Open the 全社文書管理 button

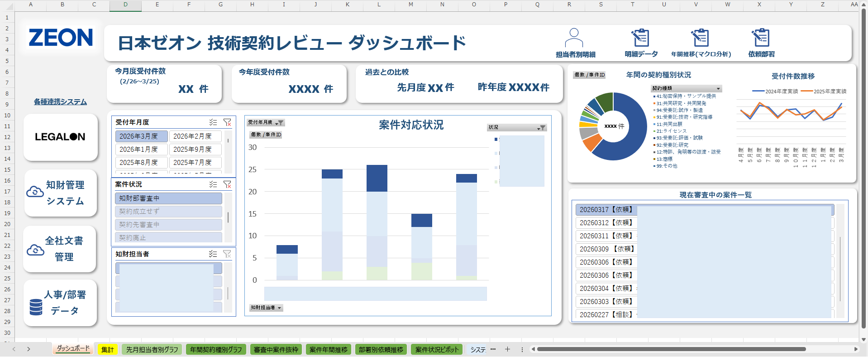60,249
